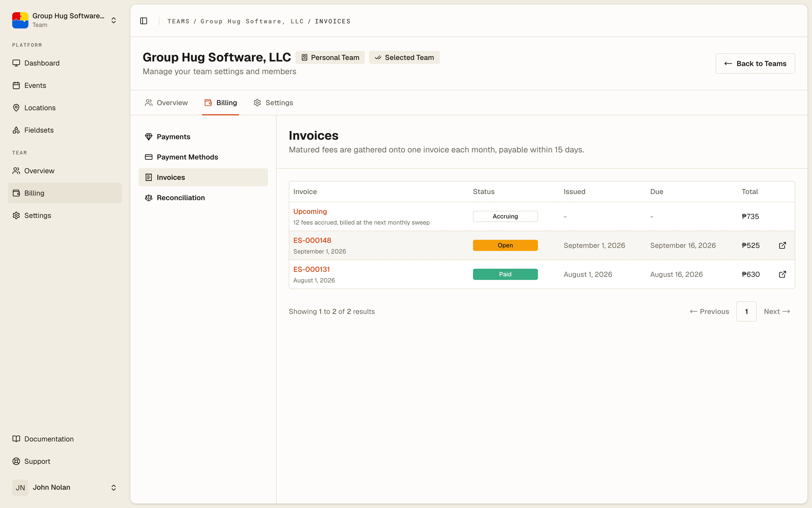Click the sidebar Billing wallet icon
The width and height of the screenshot is (812, 508).
(16, 193)
